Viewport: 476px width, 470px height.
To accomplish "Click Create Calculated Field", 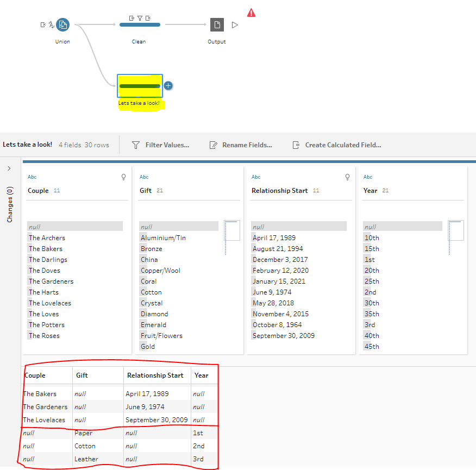I will [337, 145].
